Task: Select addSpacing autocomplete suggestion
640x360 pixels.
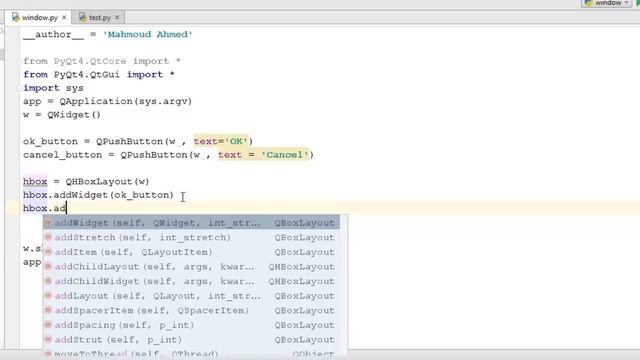Action: pyautogui.click(x=191, y=325)
